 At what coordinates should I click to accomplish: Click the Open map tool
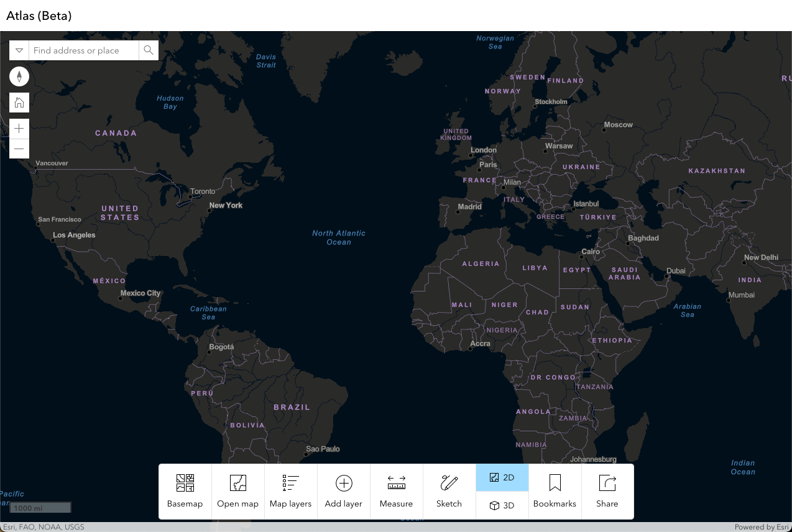coord(238,491)
